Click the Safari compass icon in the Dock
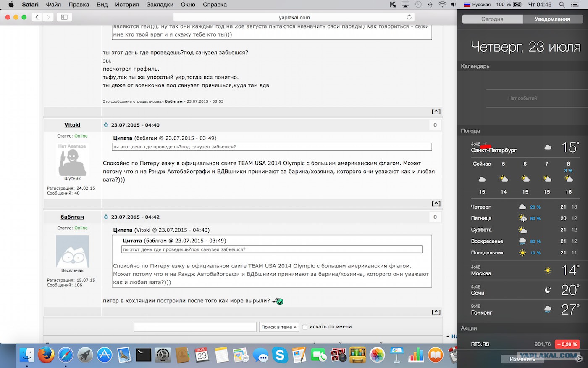This screenshot has height=368, width=588. (x=66, y=355)
